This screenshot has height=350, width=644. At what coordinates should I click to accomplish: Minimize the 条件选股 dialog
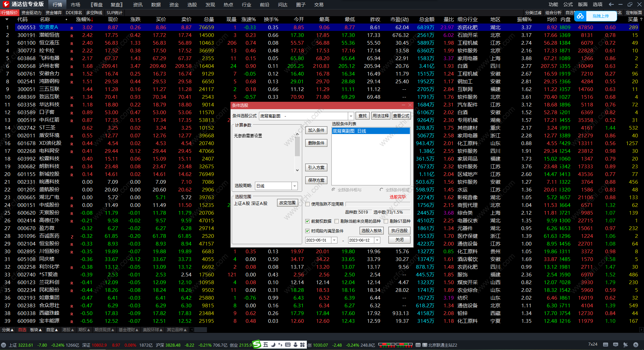(404, 105)
